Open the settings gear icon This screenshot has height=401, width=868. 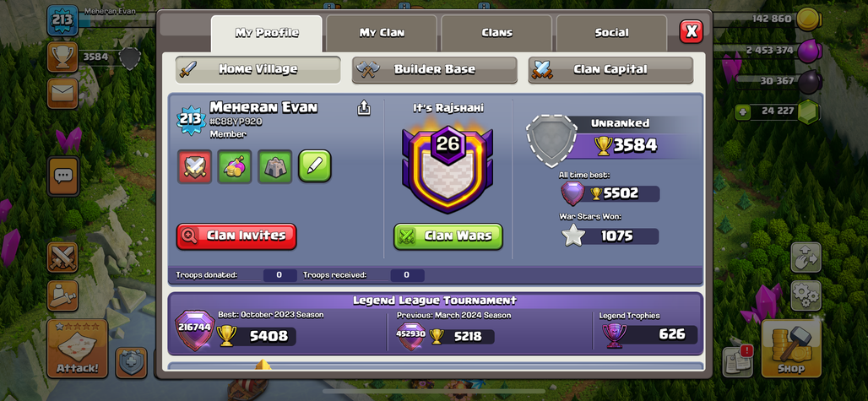click(806, 296)
